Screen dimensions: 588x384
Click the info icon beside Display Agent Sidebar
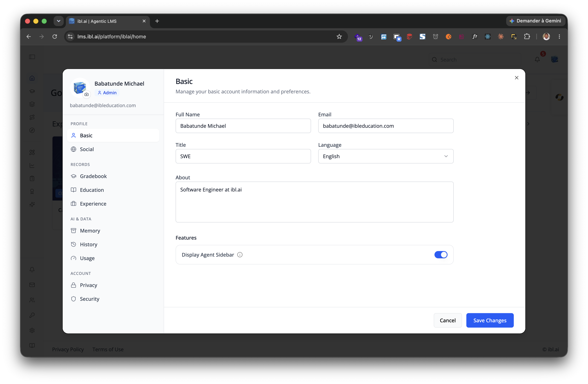pos(240,255)
